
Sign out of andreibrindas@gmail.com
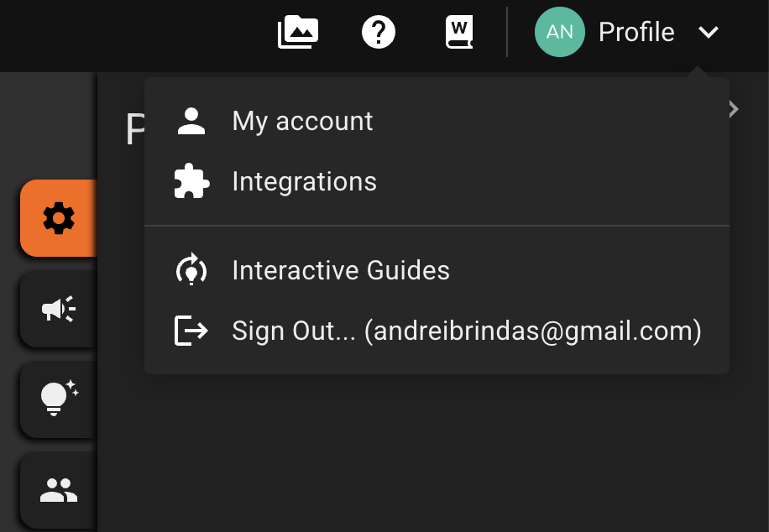coord(467,331)
